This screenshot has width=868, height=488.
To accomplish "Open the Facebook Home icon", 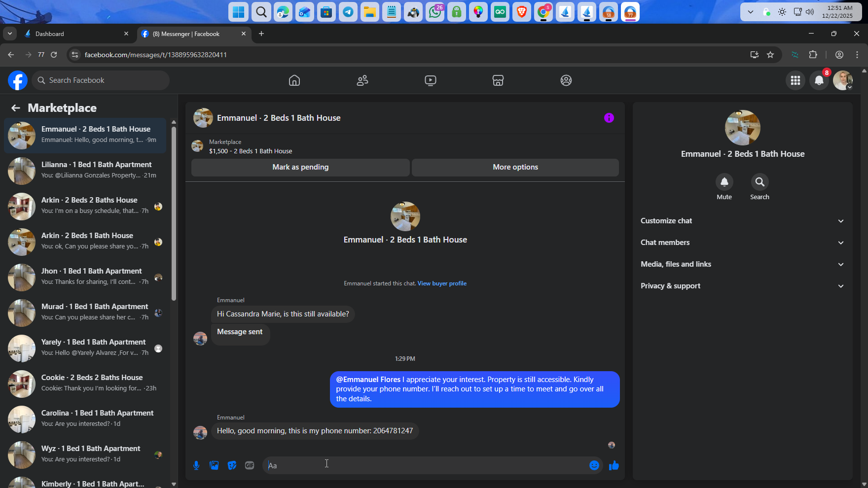I will click(x=294, y=80).
